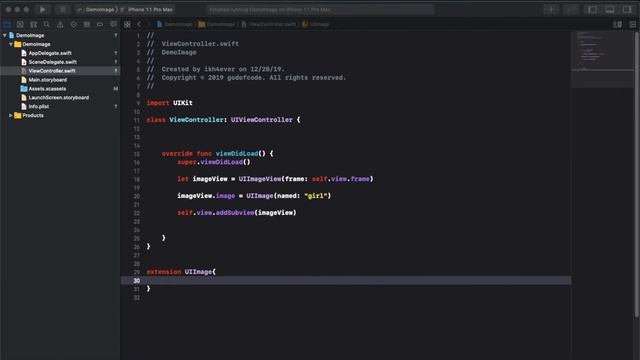
Task: Open the Library with the plus button
Action: pos(551,9)
